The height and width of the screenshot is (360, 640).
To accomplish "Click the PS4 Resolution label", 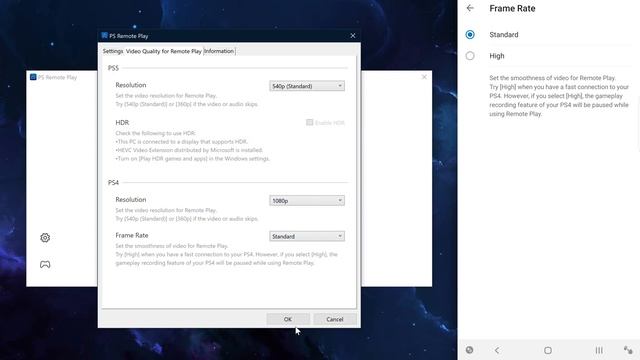I will point(131,200).
